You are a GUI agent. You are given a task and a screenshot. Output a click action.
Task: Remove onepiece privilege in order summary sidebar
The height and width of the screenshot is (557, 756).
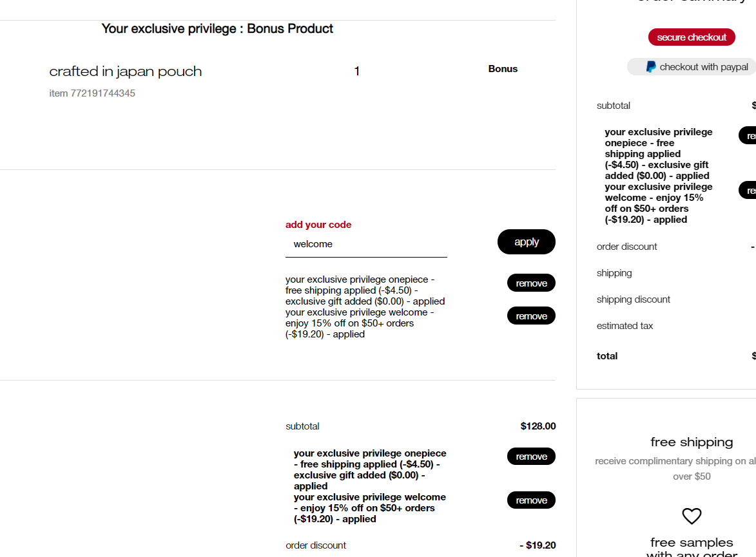click(748, 135)
